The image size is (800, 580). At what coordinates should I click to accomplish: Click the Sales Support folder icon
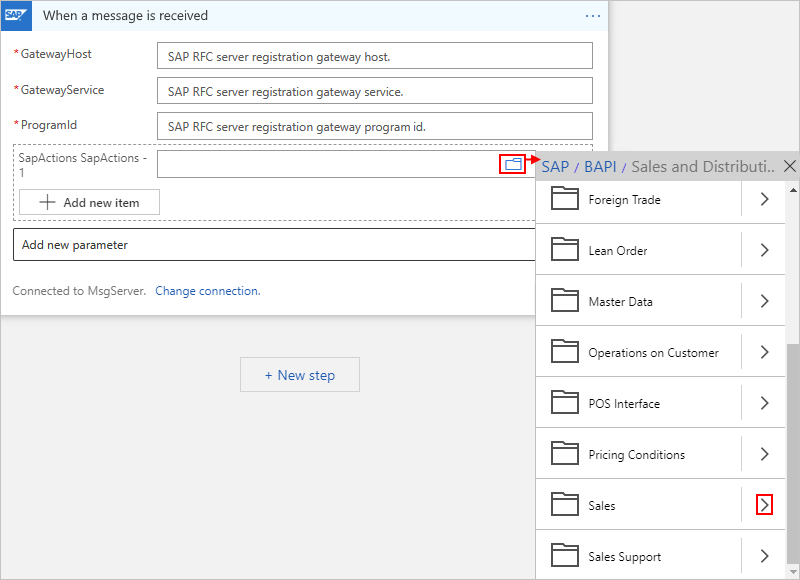tap(566, 557)
